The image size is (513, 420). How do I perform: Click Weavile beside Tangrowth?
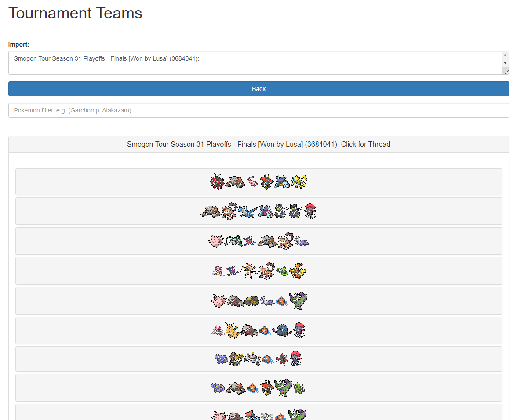point(299,330)
